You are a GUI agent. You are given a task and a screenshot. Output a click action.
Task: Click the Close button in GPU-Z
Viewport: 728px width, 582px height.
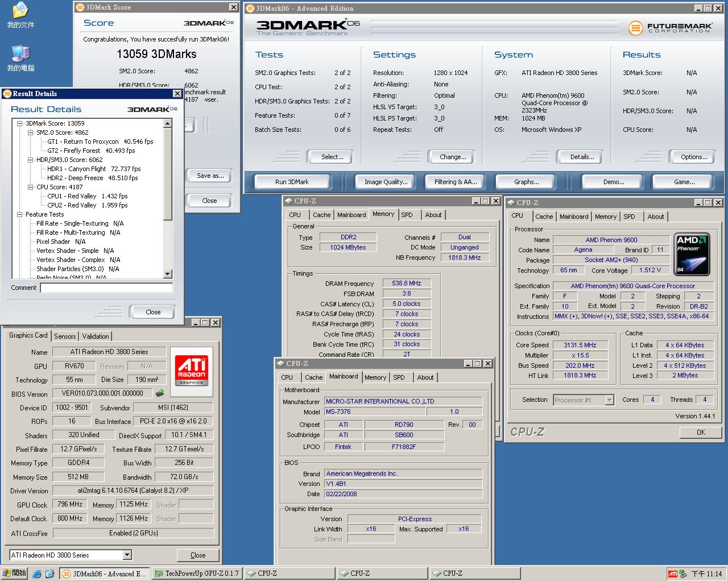coord(198,555)
